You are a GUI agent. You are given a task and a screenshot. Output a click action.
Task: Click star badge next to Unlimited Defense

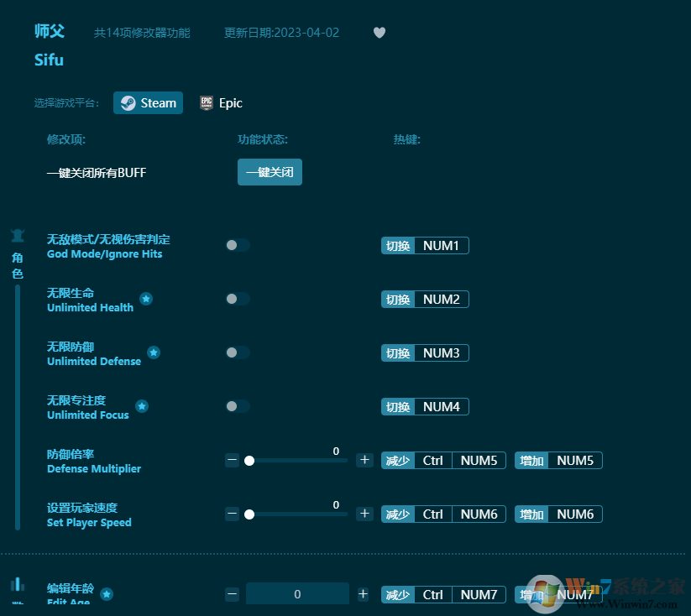coord(154,352)
